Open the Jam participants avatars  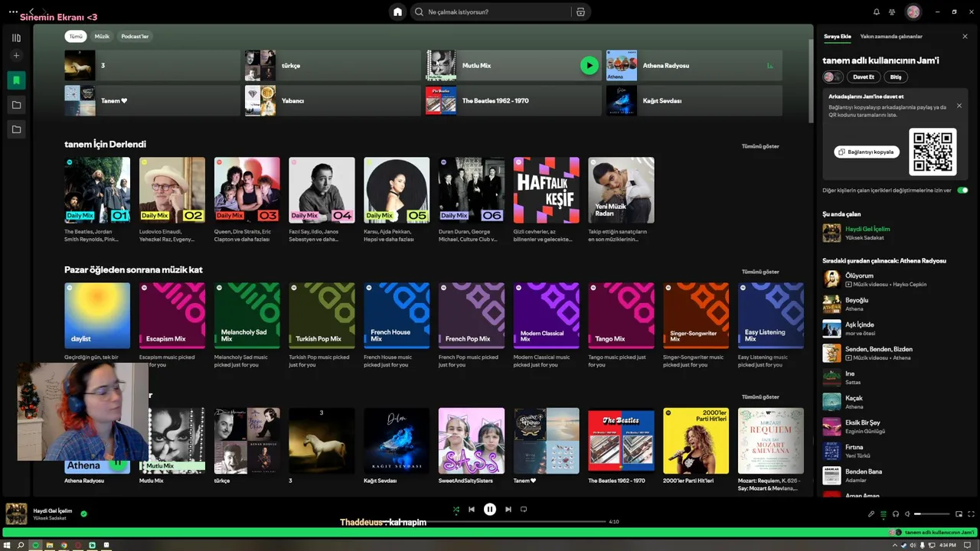(832, 77)
